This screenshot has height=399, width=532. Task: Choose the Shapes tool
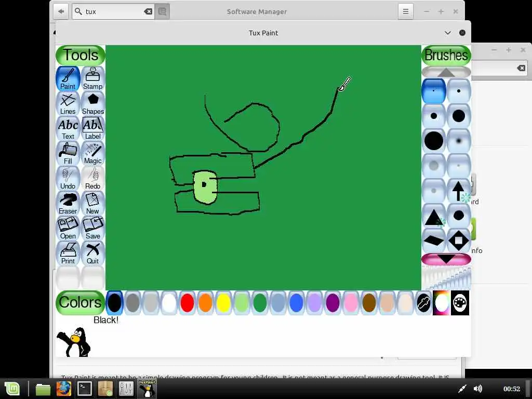tap(92, 103)
